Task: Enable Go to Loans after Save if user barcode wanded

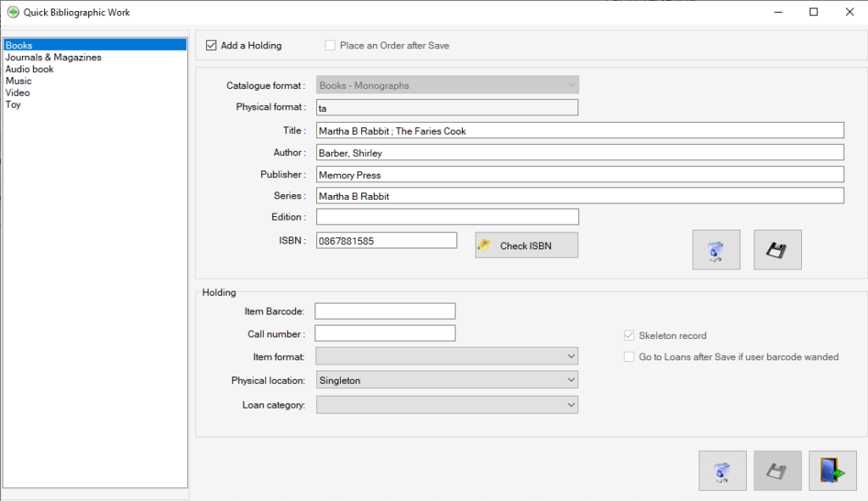Action: 629,356
